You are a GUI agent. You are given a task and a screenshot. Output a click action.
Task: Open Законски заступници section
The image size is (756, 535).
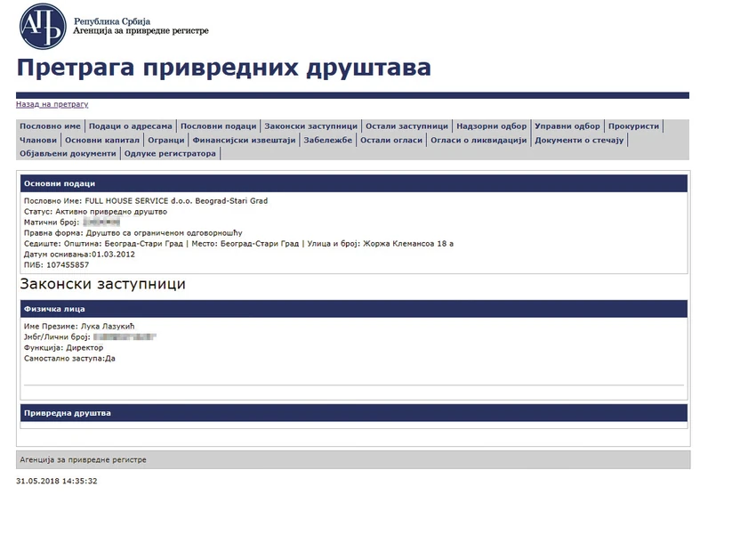311,126
